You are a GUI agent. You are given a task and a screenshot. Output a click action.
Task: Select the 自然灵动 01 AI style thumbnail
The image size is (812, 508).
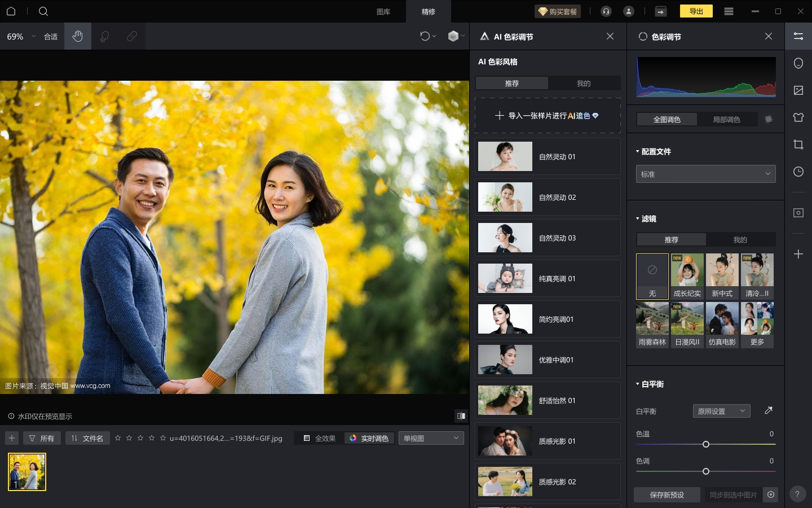point(505,156)
